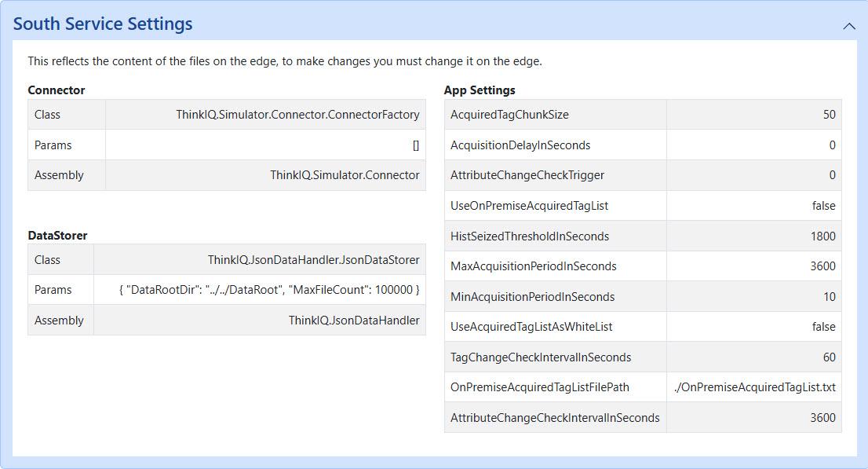This screenshot has width=868, height=469.
Task: Click the South Service Settings heading
Action: 103,24
